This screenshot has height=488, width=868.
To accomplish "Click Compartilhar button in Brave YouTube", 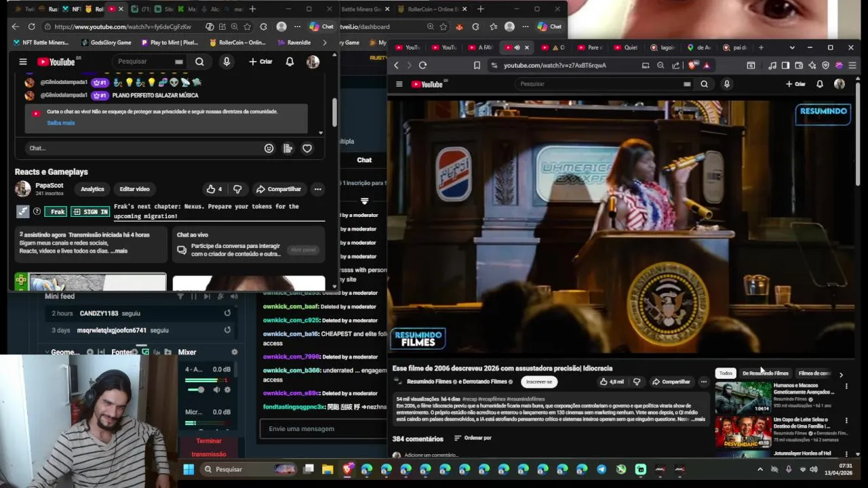I will (671, 382).
